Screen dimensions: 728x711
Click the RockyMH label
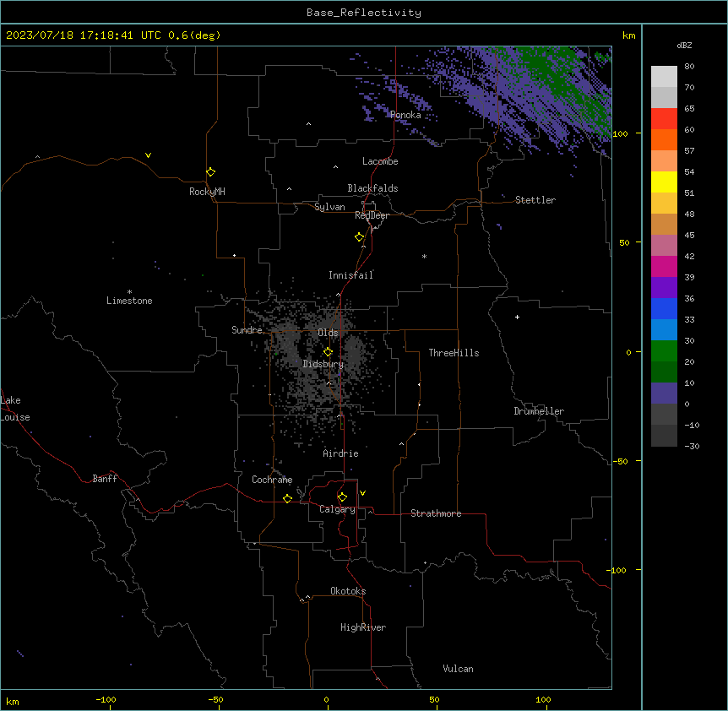pyautogui.click(x=207, y=192)
